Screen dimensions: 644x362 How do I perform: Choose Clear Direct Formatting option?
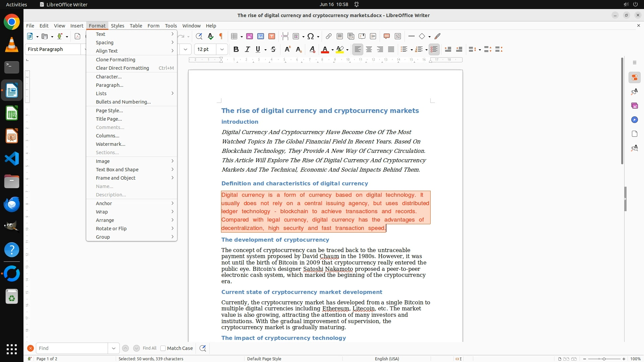click(x=122, y=68)
